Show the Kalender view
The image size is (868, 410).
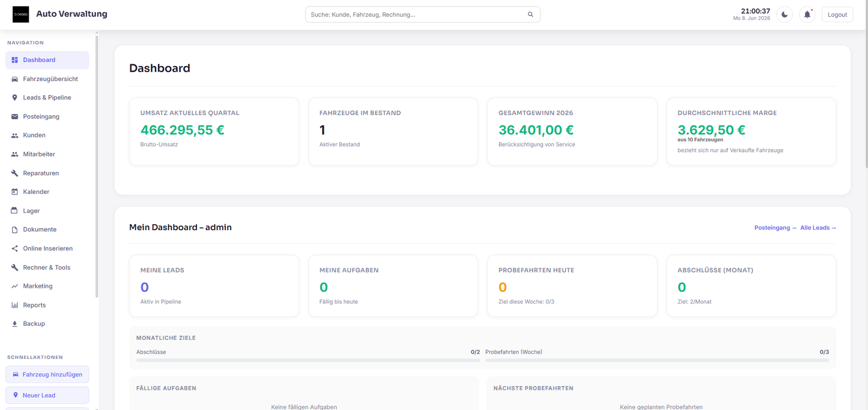(47, 192)
